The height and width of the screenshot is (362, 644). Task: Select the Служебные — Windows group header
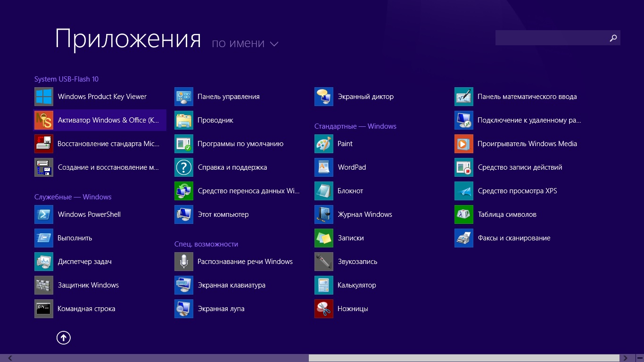point(73,197)
